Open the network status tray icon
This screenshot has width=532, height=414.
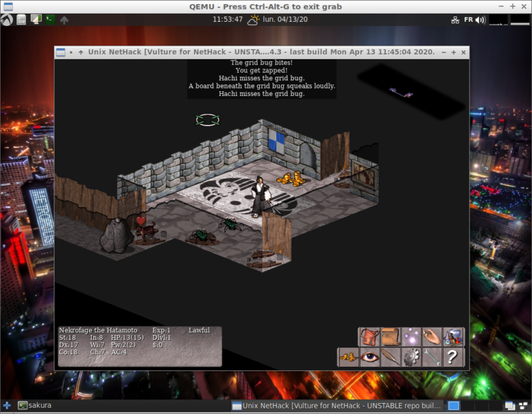pos(455,20)
